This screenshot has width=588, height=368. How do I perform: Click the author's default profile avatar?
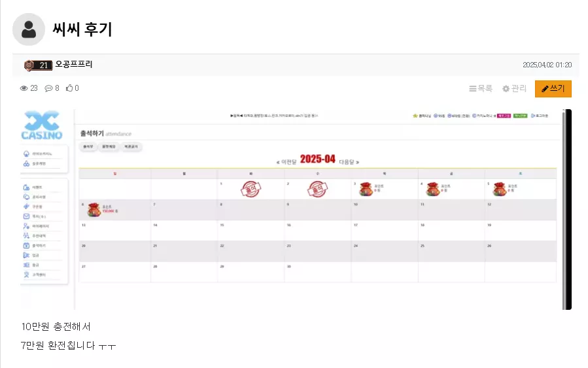[x=29, y=29]
